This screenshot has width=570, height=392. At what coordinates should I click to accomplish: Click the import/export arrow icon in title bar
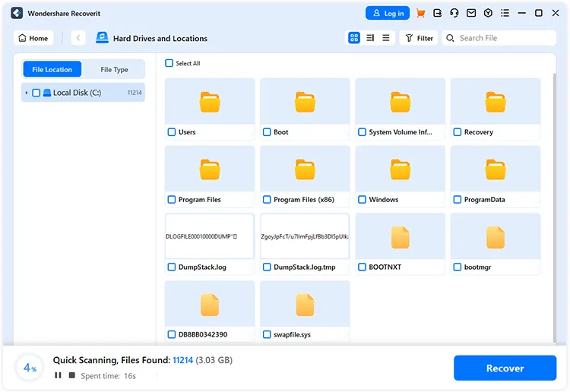click(437, 13)
